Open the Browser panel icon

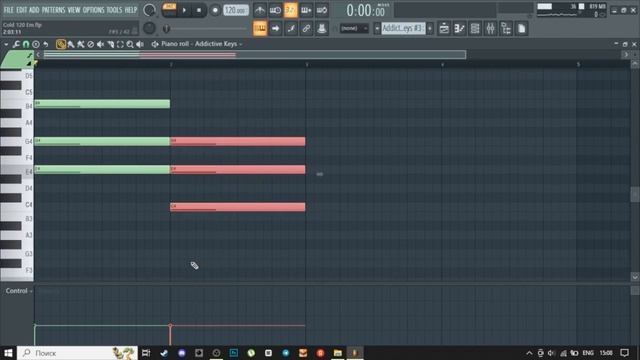click(506, 28)
